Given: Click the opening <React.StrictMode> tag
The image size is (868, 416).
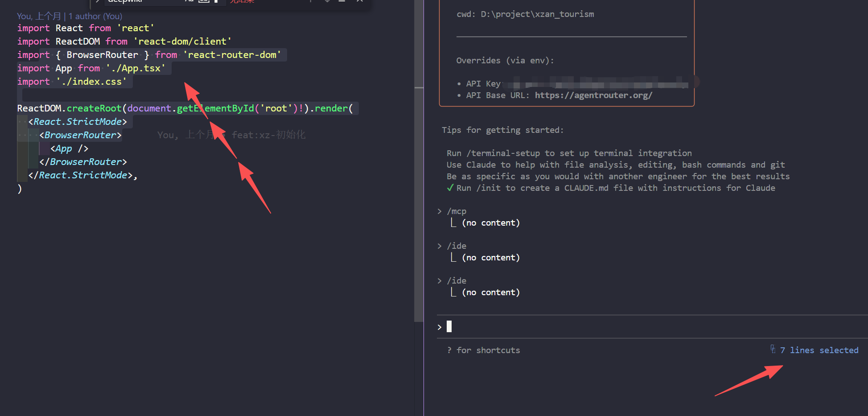Looking at the screenshot, I should [78, 121].
